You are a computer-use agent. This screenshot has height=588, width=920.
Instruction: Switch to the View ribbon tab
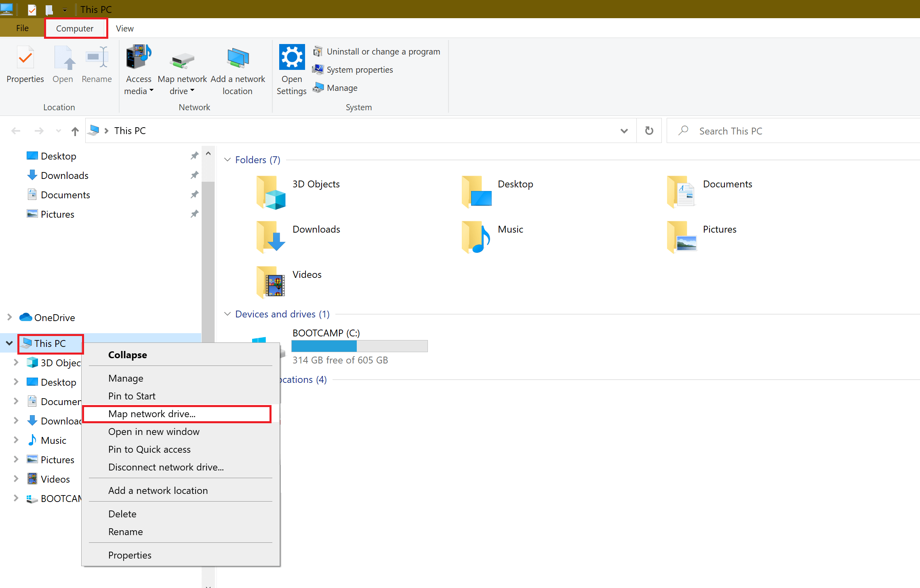coord(124,28)
